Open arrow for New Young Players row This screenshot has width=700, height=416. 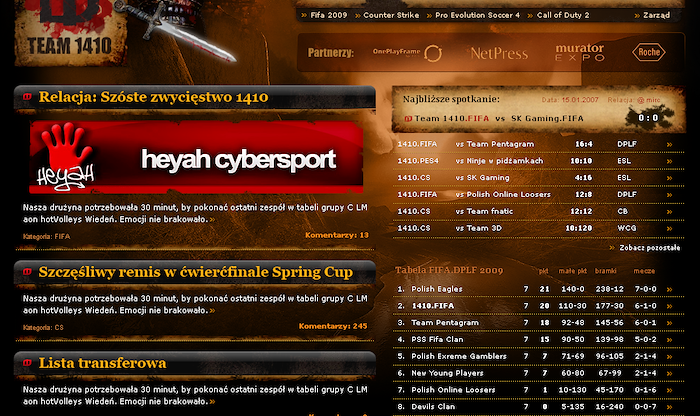coord(669,373)
